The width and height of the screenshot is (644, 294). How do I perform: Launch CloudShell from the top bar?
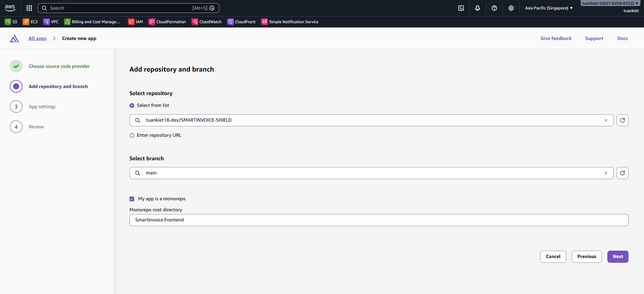(x=461, y=8)
